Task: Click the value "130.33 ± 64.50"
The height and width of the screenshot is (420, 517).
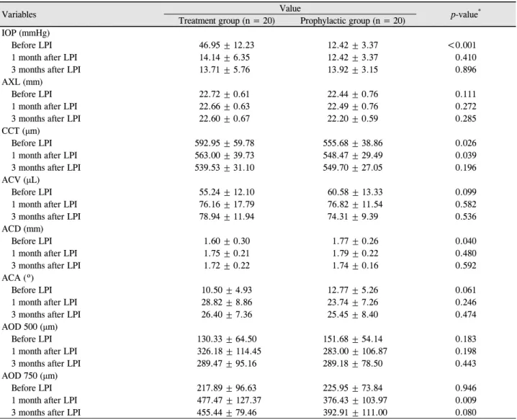Action: (227, 339)
